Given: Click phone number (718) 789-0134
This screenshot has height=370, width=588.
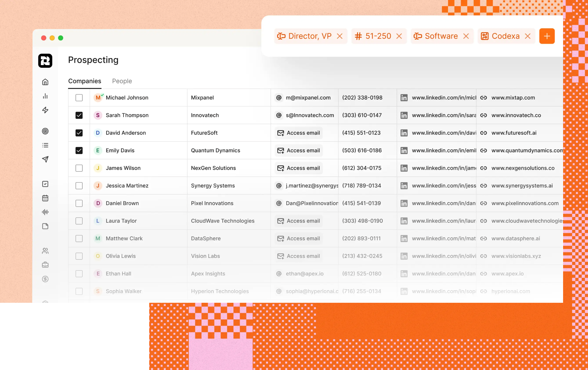Looking at the screenshot, I should pyautogui.click(x=361, y=186).
